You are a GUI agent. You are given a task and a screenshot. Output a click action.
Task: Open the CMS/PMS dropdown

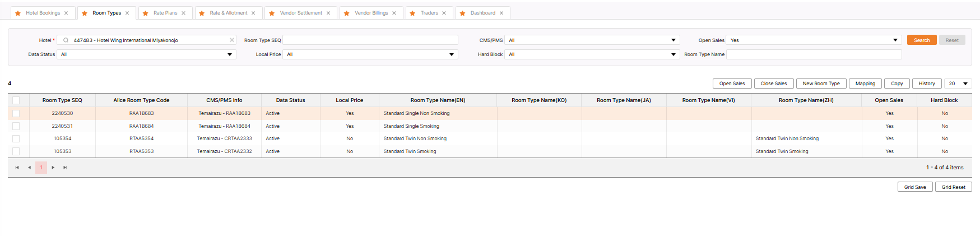[592, 40]
